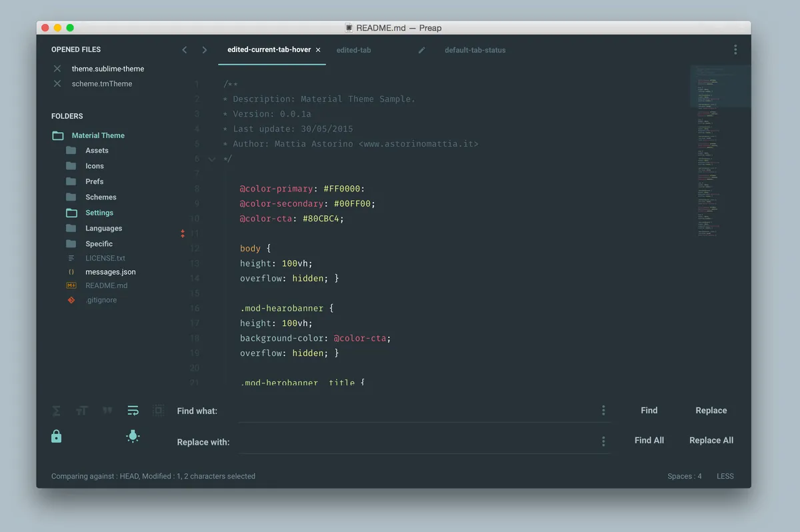Click the Find All button
The width and height of the screenshot is (800, 532).
coord(649,440)
